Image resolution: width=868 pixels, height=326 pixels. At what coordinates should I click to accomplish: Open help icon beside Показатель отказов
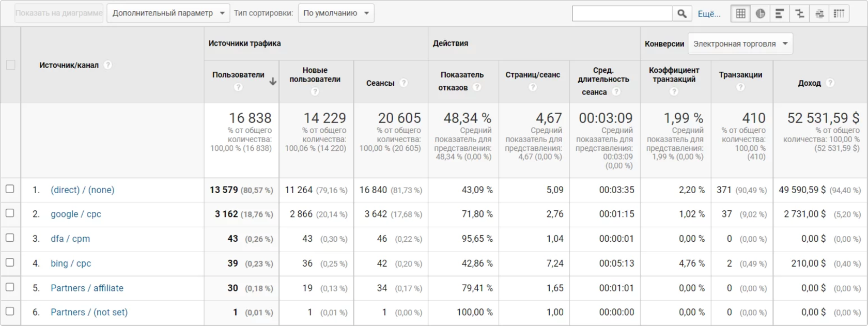pyautogui.click(x=477, y=87)
